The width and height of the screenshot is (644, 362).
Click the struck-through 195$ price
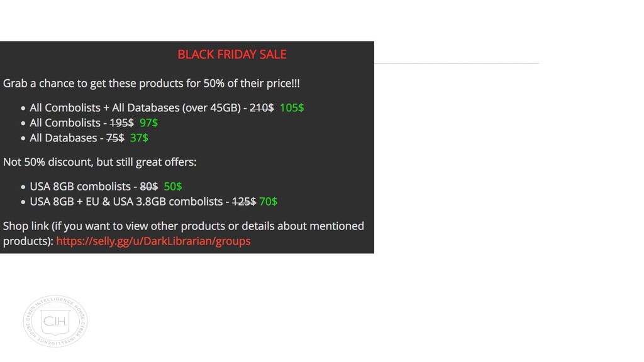121,123
